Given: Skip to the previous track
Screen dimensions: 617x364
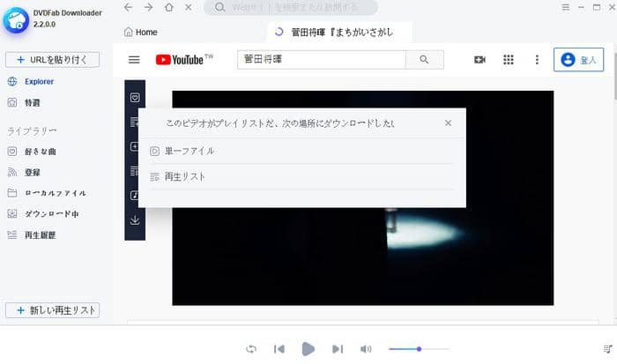Looking at the screenshot, I should pos(279,349).
